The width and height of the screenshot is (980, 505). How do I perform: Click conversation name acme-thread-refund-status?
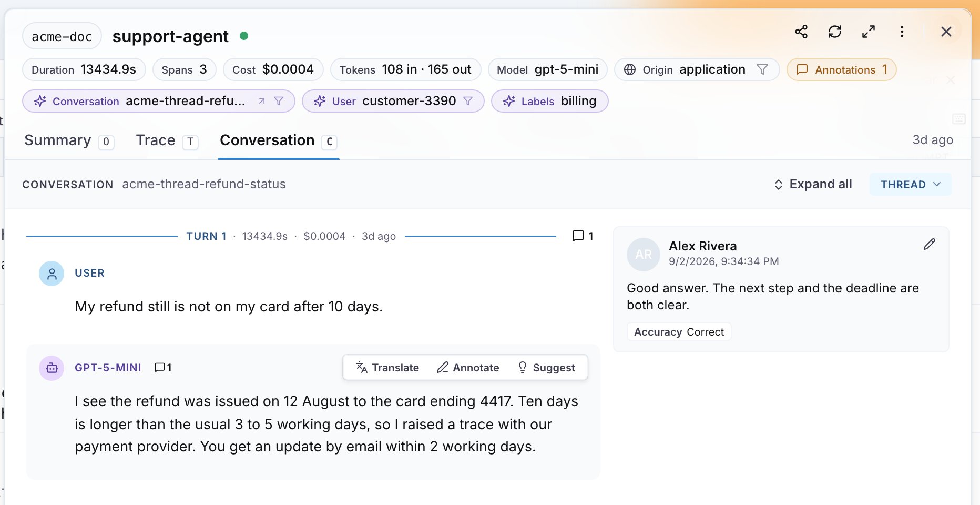coord(204,184)
